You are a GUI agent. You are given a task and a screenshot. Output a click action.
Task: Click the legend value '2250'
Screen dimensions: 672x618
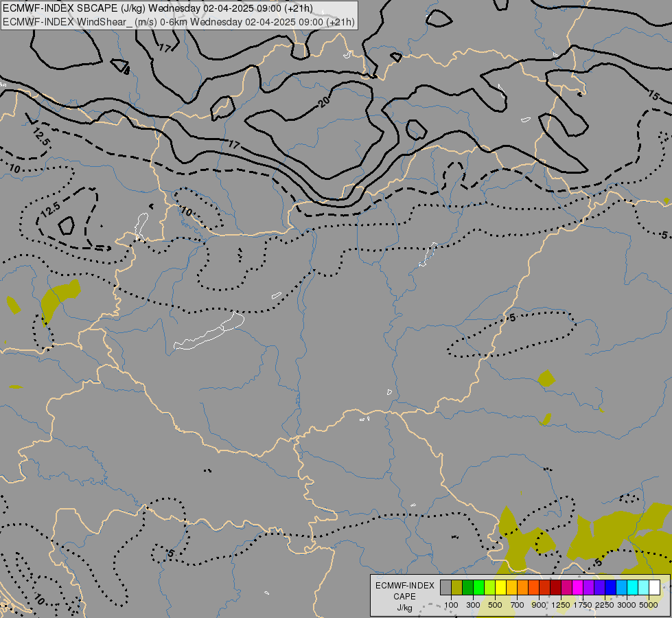[605, 605]
